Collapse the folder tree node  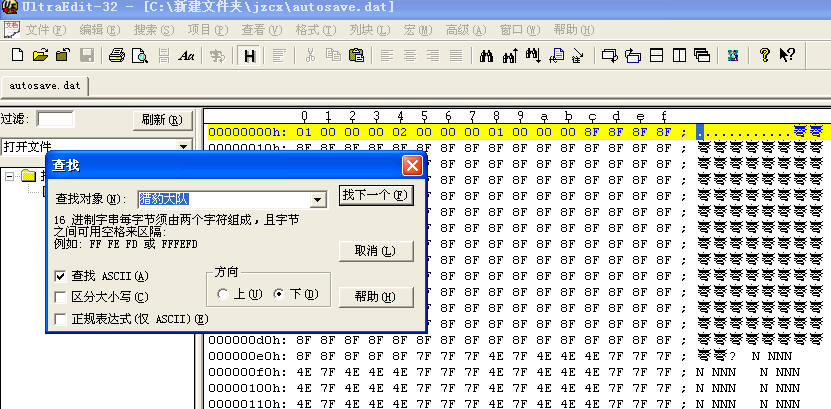tap(9, 175)
